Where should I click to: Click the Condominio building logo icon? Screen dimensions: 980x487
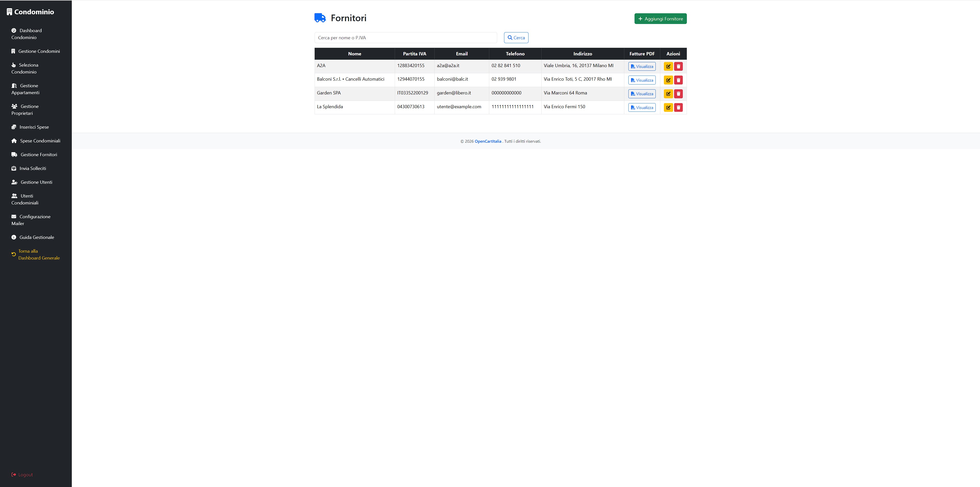point(9,12)
